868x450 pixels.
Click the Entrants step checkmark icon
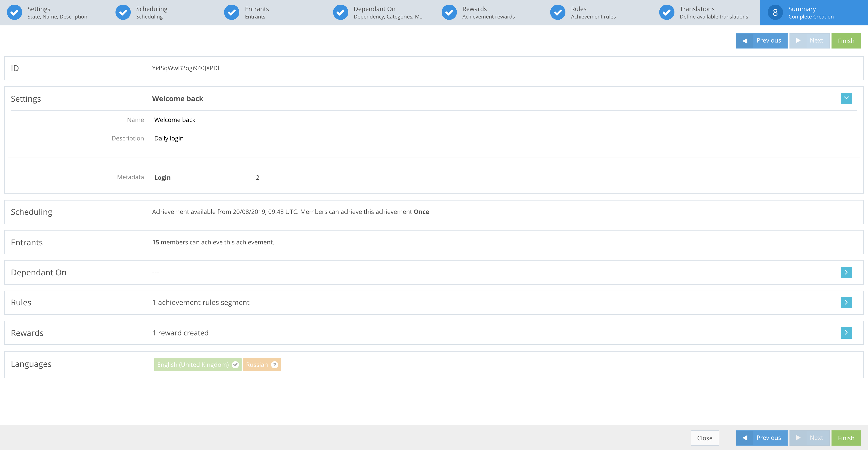pos(232,12)
